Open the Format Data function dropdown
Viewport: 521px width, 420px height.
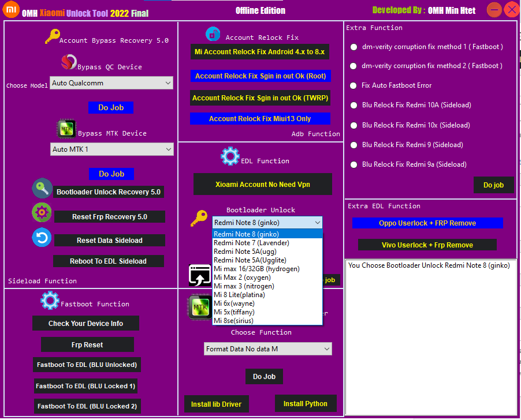pos(268,348)
